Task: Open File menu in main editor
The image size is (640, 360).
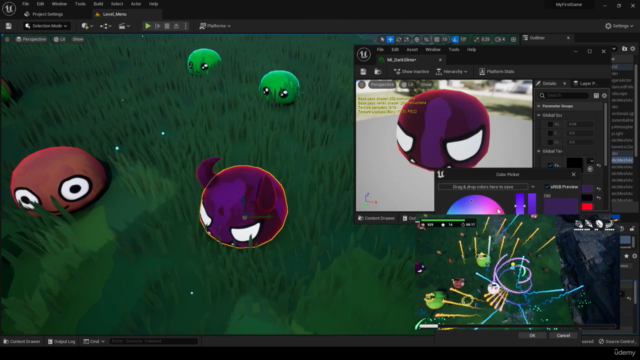Action: [25, 4]
